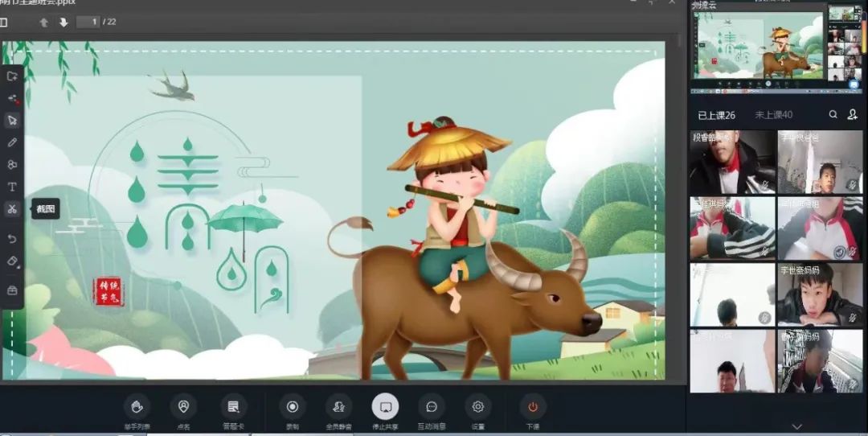Screen dimensions: 868x436
Task: Switch to the 已上课26 tab
Action: click(716, 115)
